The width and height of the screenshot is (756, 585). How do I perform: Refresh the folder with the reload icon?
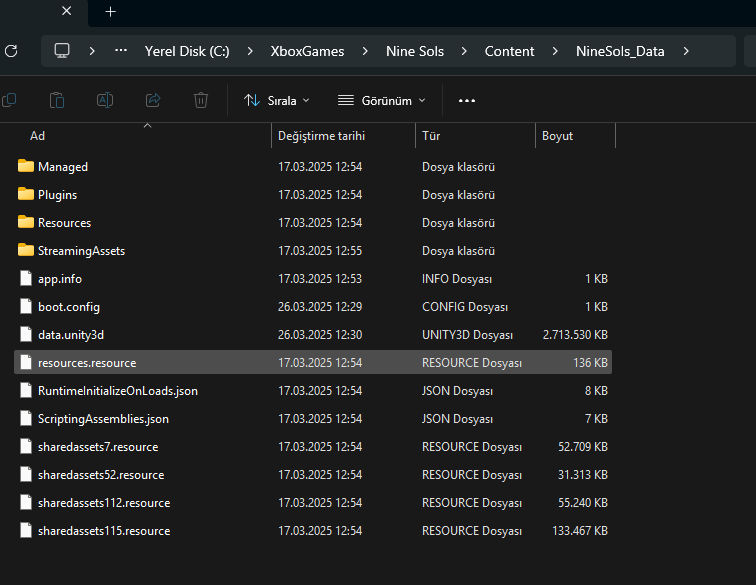pyautogui.click(x=11, y=51)
